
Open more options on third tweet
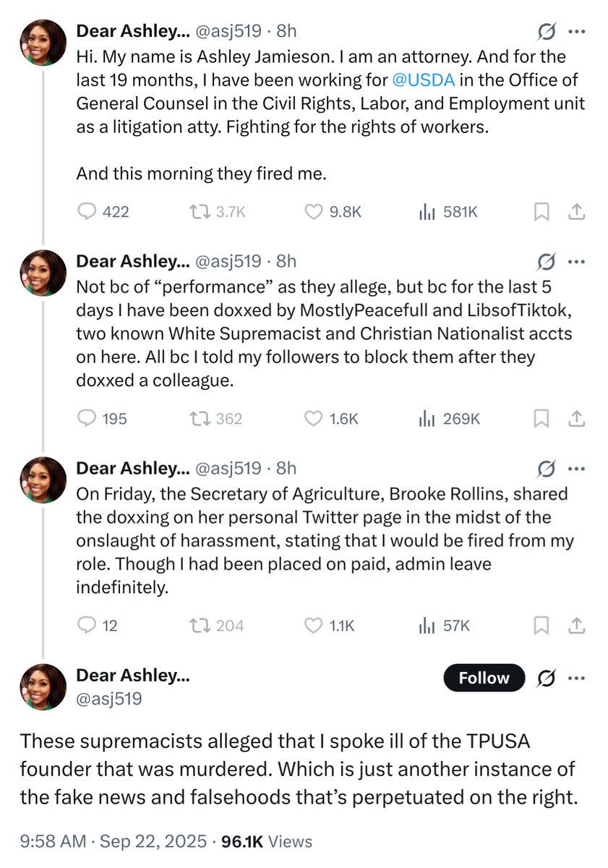click(576, 468)
